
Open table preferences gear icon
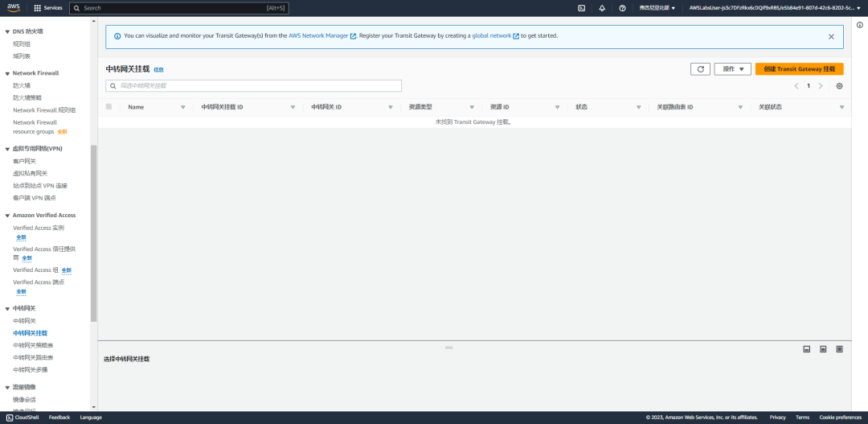(x=840, y=86)
